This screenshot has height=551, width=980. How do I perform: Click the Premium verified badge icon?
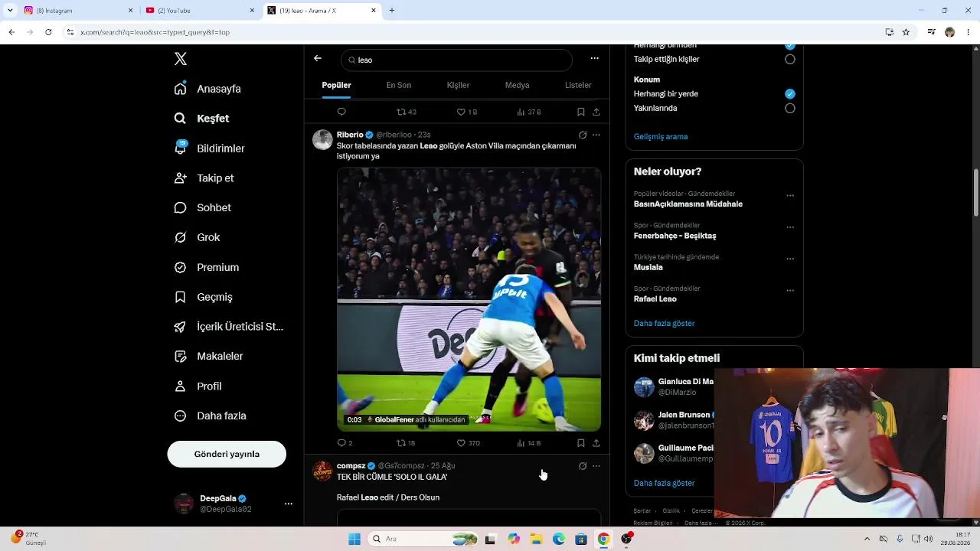[x=181, y=267]
